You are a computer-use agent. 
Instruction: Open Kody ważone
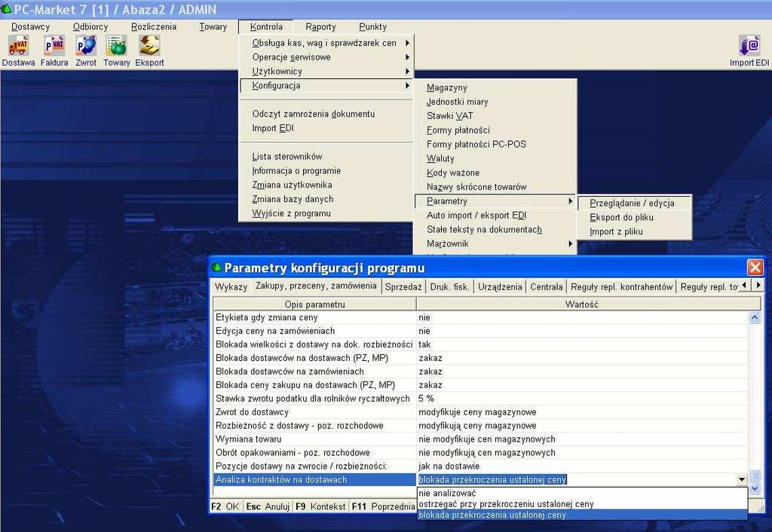point(495,173)
